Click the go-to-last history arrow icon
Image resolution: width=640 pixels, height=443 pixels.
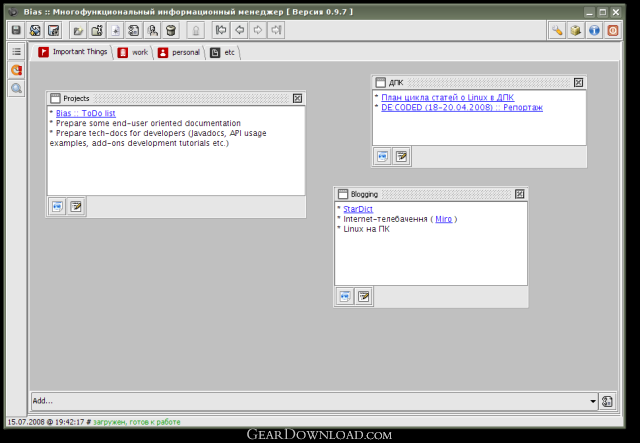point(276,30)
